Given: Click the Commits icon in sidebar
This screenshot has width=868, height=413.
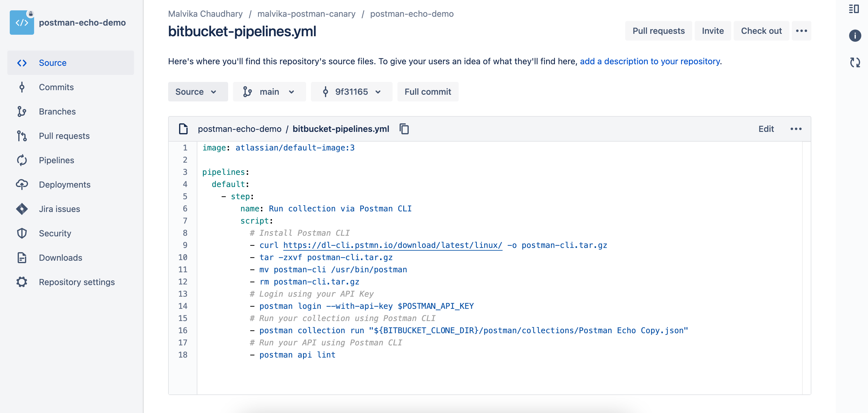Looking at the screenshot, I should (x=22, y=87).
